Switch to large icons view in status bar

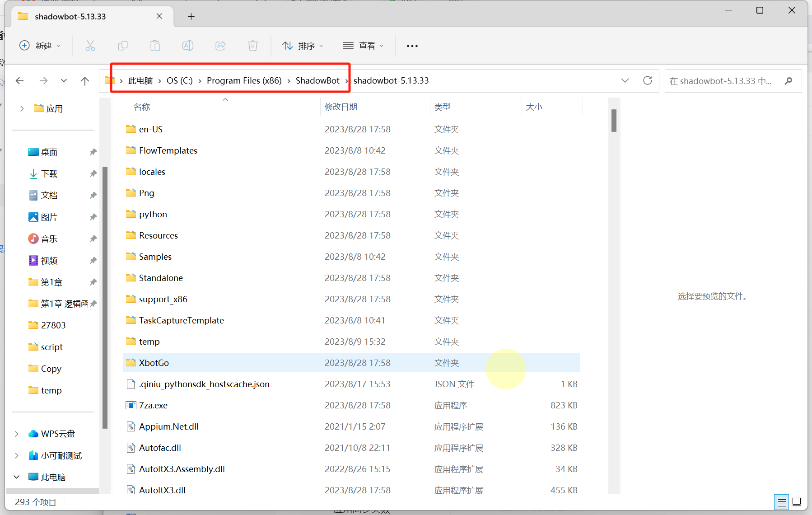797,502
